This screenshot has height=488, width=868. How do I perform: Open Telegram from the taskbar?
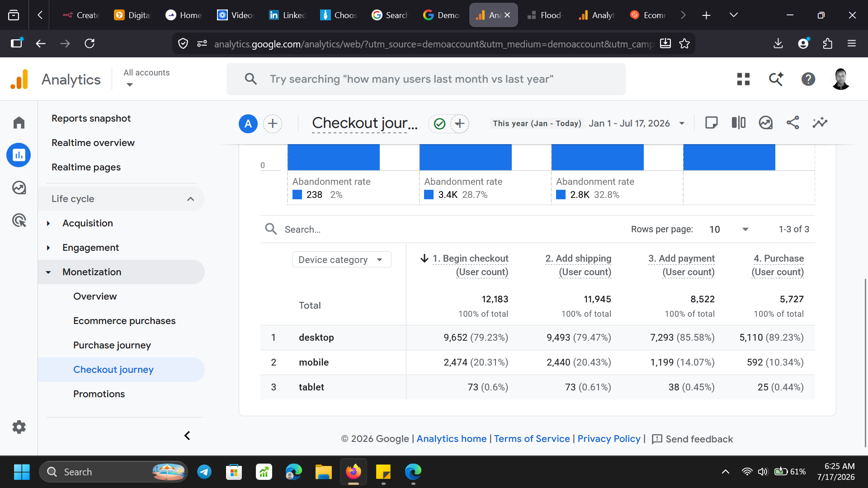[204, 472]
